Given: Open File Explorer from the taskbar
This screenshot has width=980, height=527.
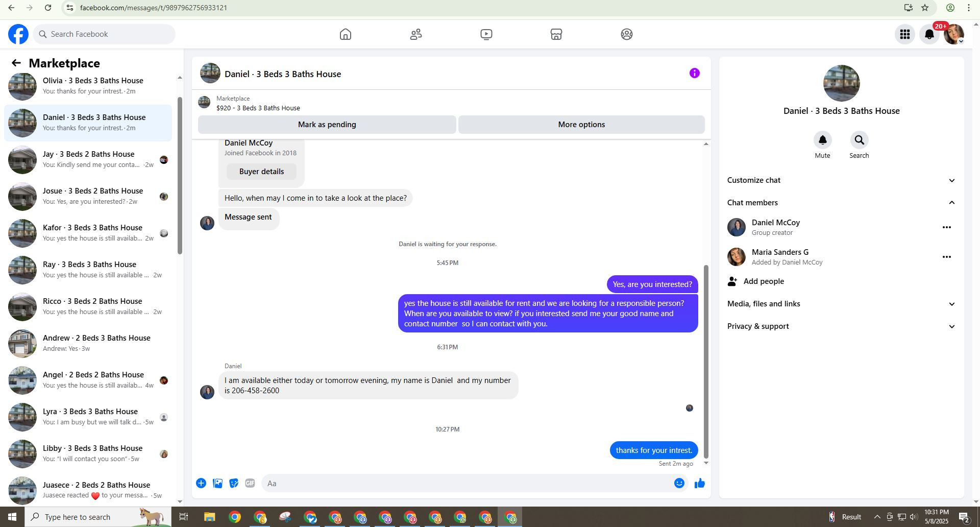Looking at the screenshot, I should 209,517.
